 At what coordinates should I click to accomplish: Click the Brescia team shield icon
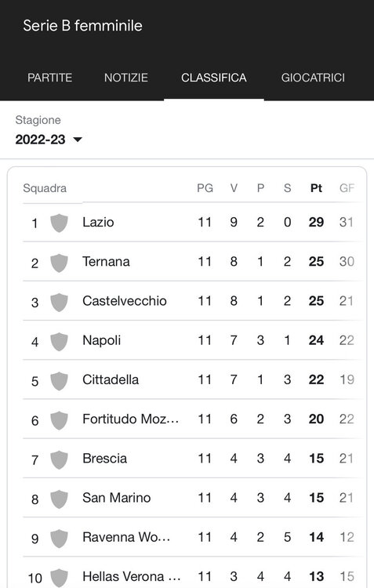pos(60,459)
